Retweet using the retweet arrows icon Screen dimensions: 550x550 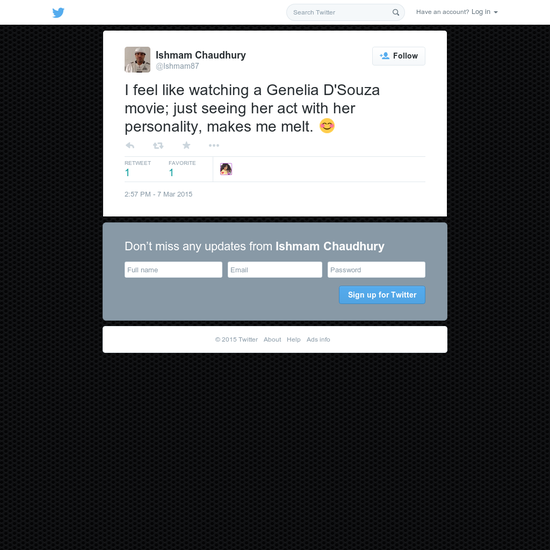[158, 145]
